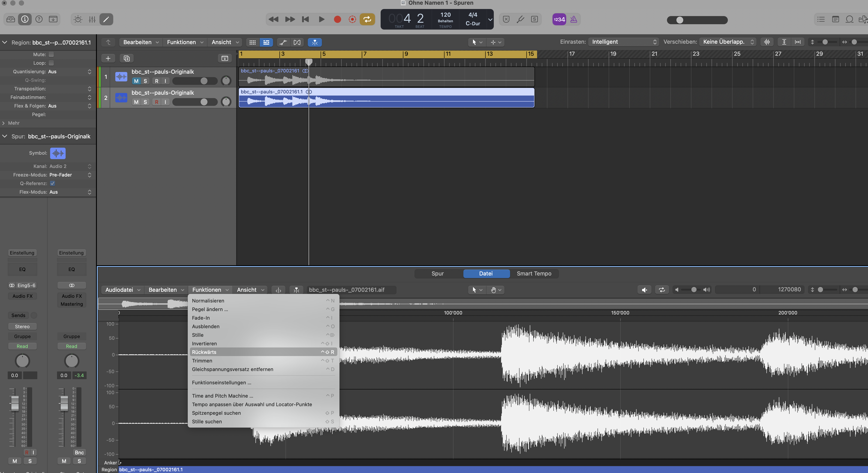
Task: Expand the Mehr disclosure triangle
Action: pyautogui.click(x=3, y=123)
